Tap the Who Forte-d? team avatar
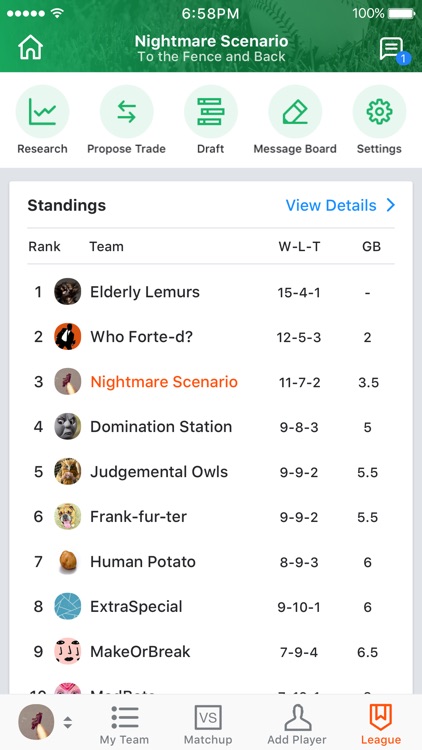 [x=67, y=337]
